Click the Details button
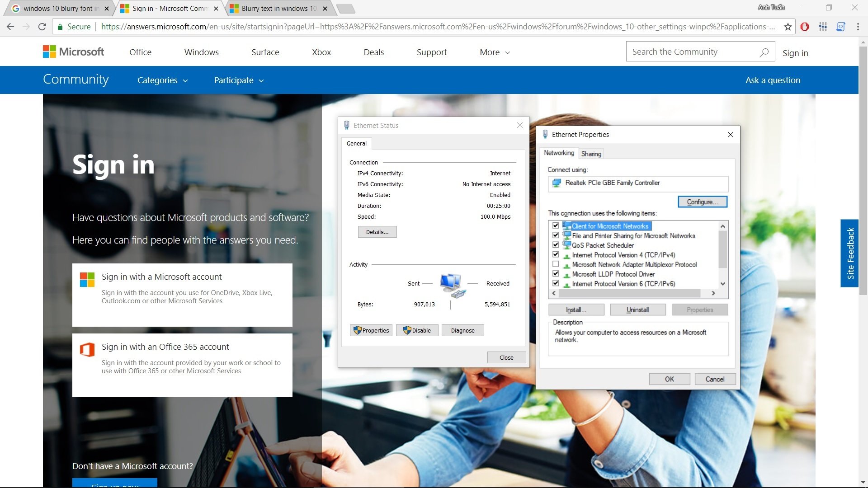The height and width of the screenshot is (488, 868). (377, 232)
